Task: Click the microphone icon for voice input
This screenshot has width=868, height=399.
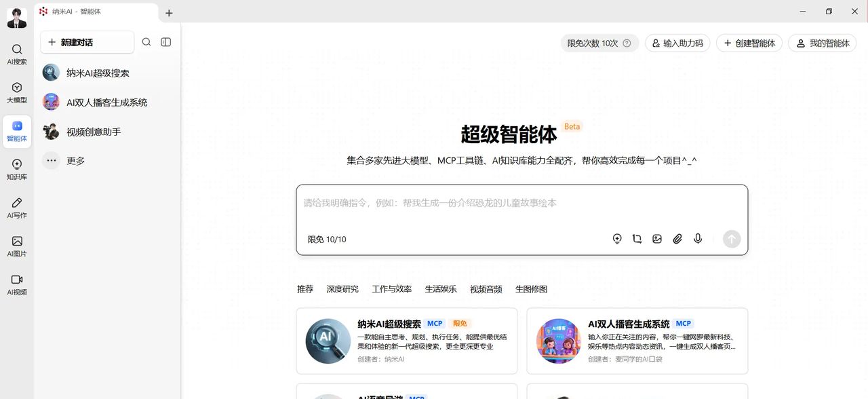Action: click(x=698, y=239)
